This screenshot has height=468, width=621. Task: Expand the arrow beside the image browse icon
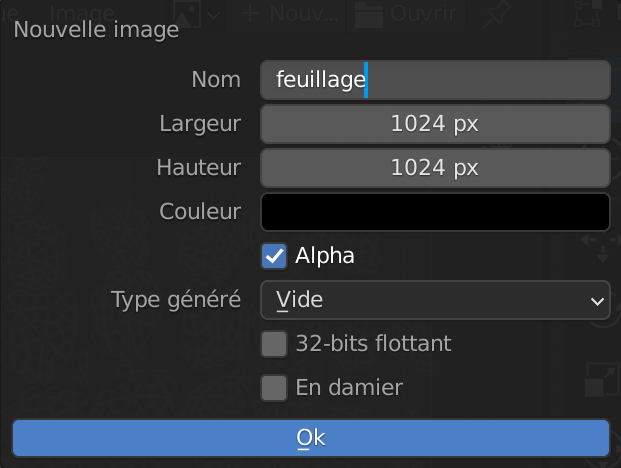213,13
